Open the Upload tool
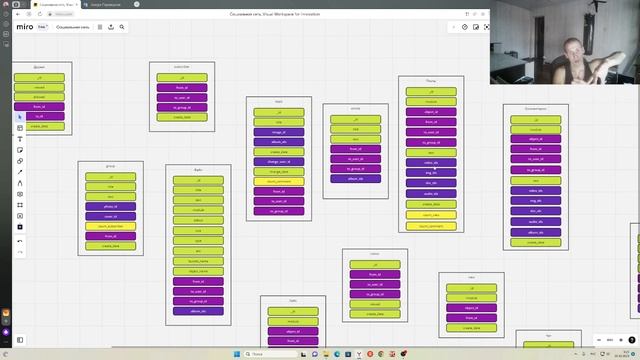This screenshot has width=640, height=360. (x=20, y=216)
